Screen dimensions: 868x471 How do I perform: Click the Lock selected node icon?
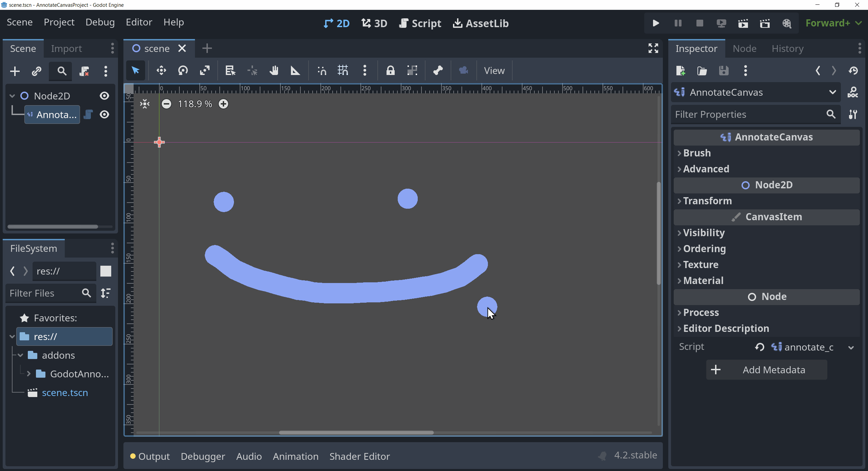[x=391, y=71]
